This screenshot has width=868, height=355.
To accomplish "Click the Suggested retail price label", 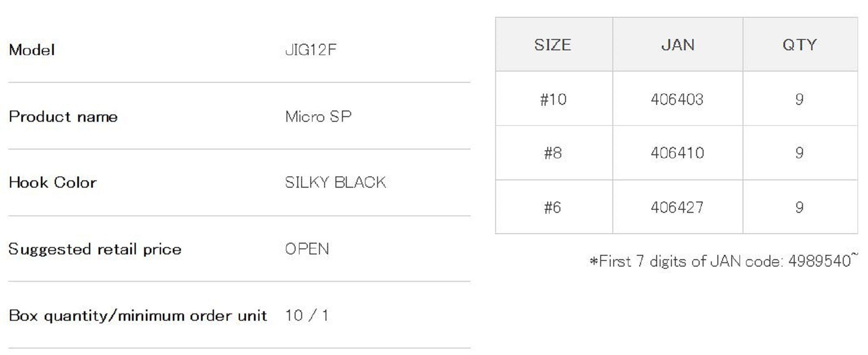I will click(x=95, y=249).
